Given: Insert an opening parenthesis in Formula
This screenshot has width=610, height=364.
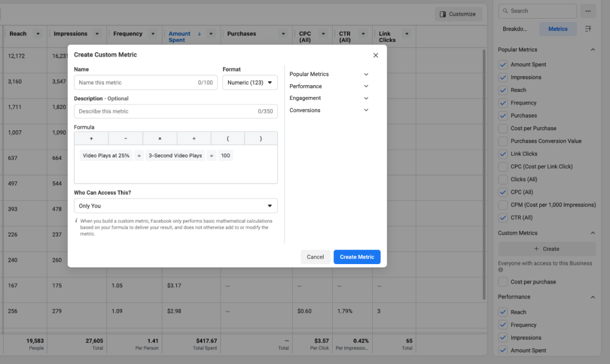Looking at the screenshot, I should [228, 138].
